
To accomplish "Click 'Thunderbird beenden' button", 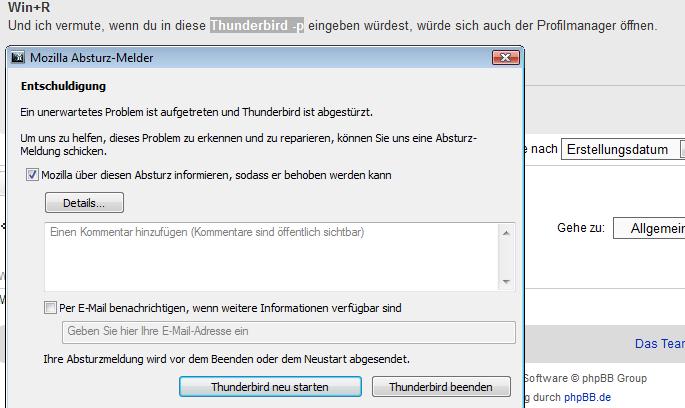I will point(441,387).
